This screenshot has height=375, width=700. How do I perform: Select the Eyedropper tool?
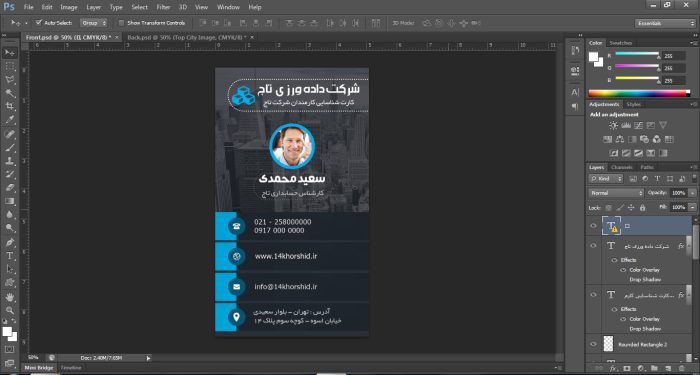pyautogui.click(x=9, y=120)
